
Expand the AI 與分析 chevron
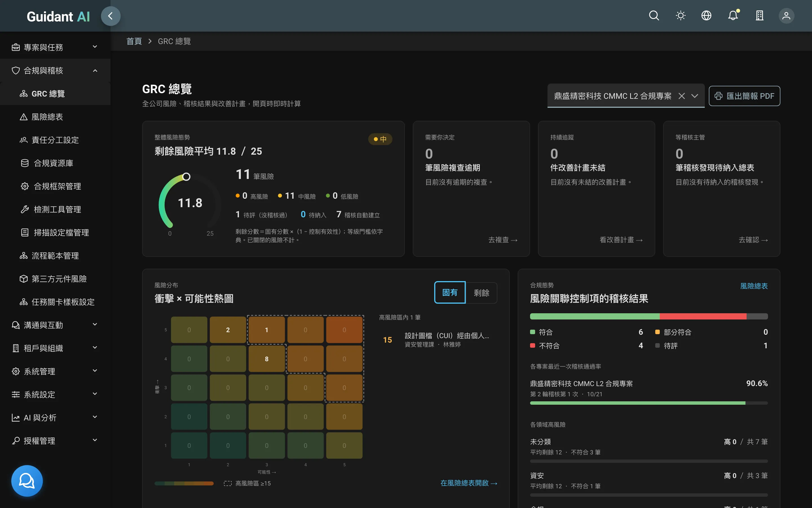(x=95, y=417)
